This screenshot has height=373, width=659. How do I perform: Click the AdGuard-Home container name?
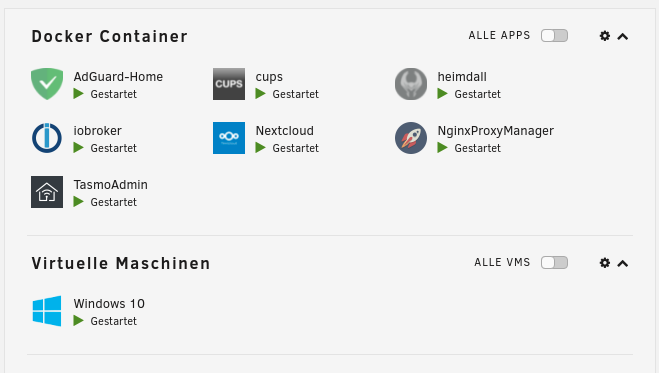tap(118, 76)
